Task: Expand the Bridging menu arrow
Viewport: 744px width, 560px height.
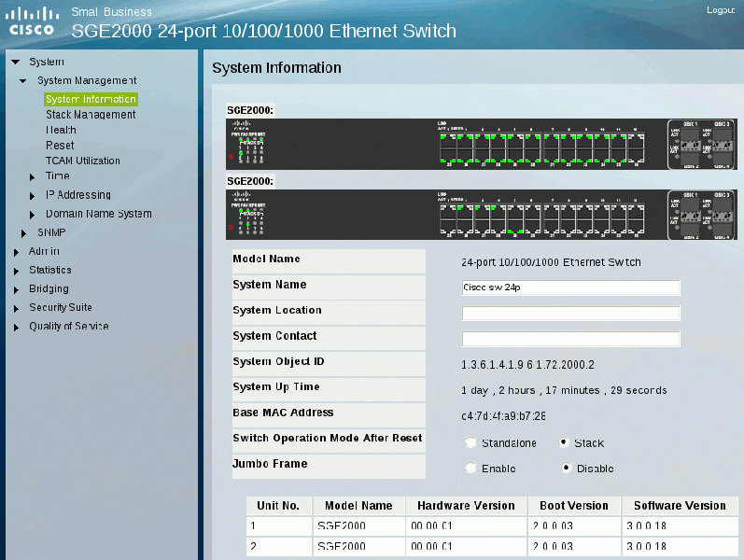Action: pos(16,289)
